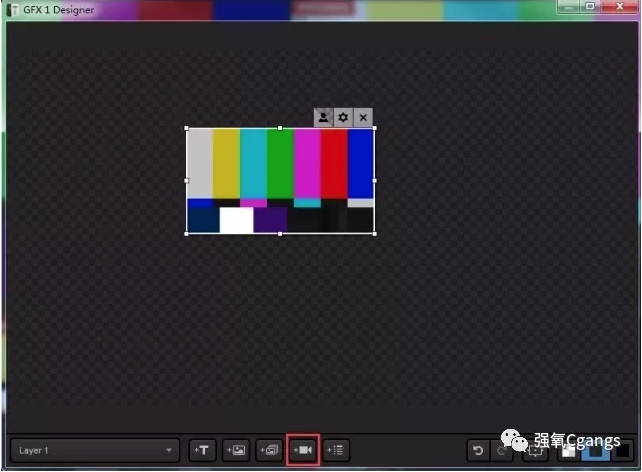The height and width of the screenshot is (472, 642).
Task: Minimize the GFX 1 Designer window
Action: pyautogui.click(x=568, y=6)
